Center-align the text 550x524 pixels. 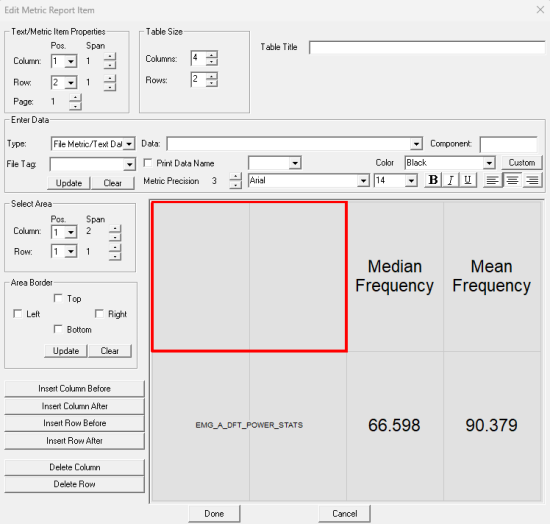click(x=512, y=180)
